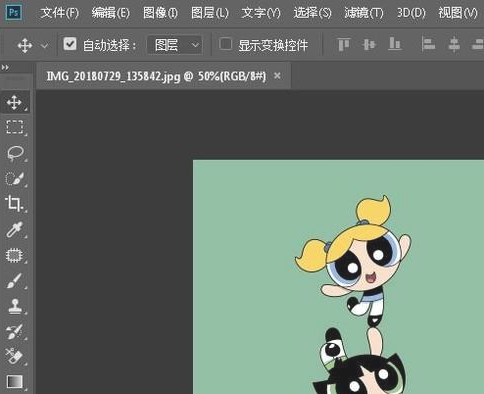484x394 pixels.
Task: Expand the tool preset picker arrow
Action: click(44, 46)
